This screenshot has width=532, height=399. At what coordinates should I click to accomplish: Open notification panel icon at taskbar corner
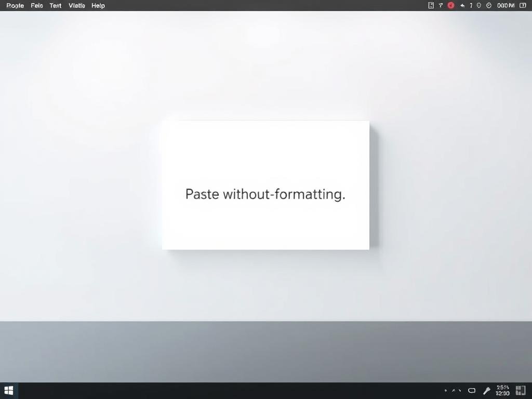[520, 391]
